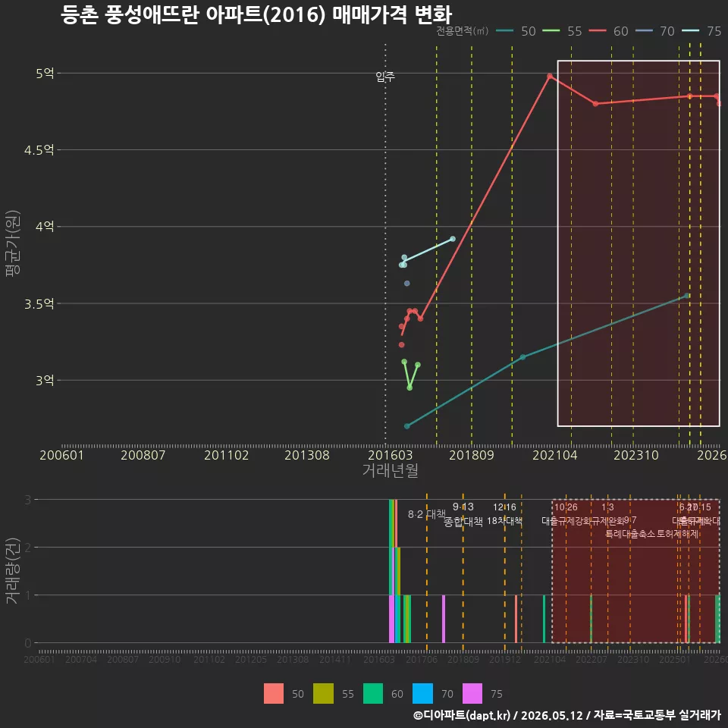The height and width of the screenshot is (728, 728).
Task: Click the olive 55 swatch in bottom legend
Action: (323, 694)
